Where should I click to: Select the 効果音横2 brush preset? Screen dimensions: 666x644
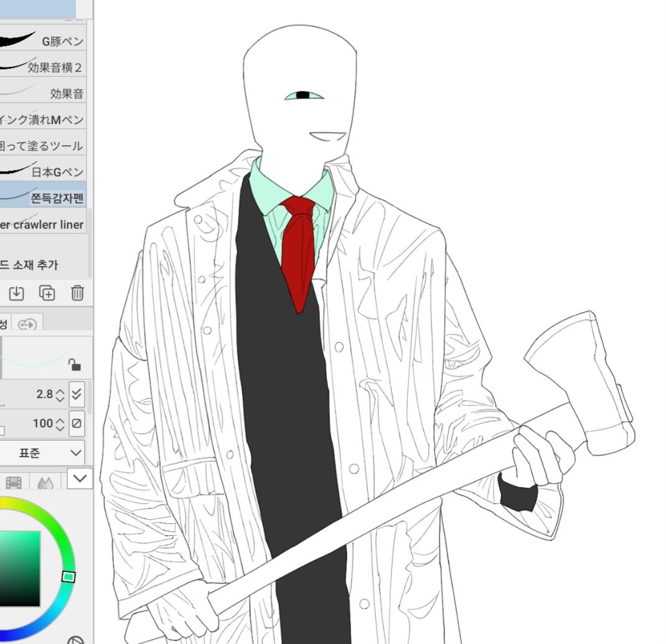tap(42, 64)
